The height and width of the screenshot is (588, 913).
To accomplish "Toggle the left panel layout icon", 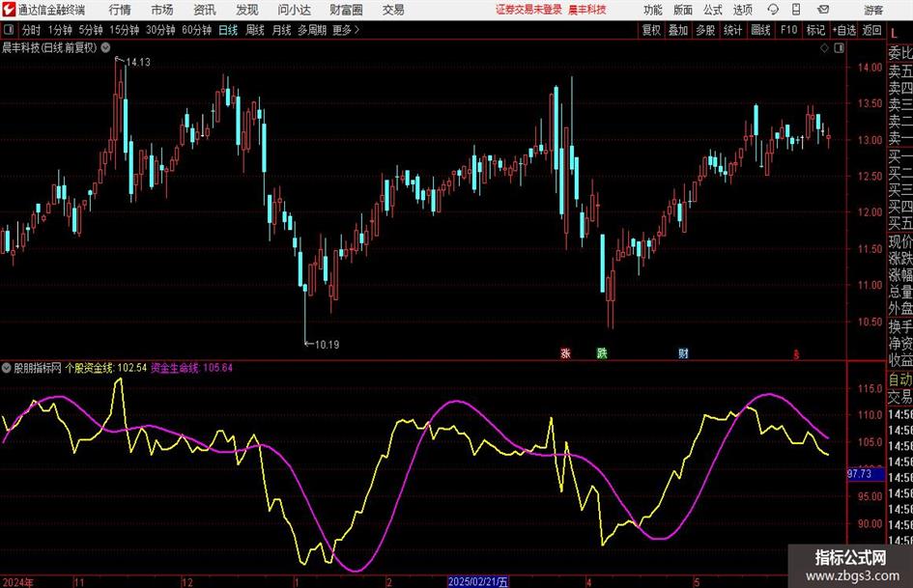I will (x=8, y=30).
